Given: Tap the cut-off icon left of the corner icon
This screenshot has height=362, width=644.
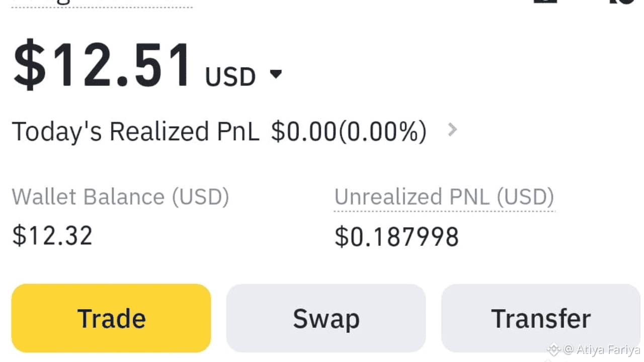Looking at the screenshot, I should (x=545, y=2).
